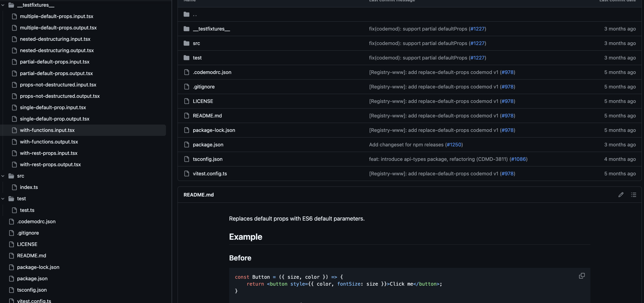Open pull request #1250 link
Image resolution: width=644 pixels, height=303 pixels.
click(x=454, y=145)
